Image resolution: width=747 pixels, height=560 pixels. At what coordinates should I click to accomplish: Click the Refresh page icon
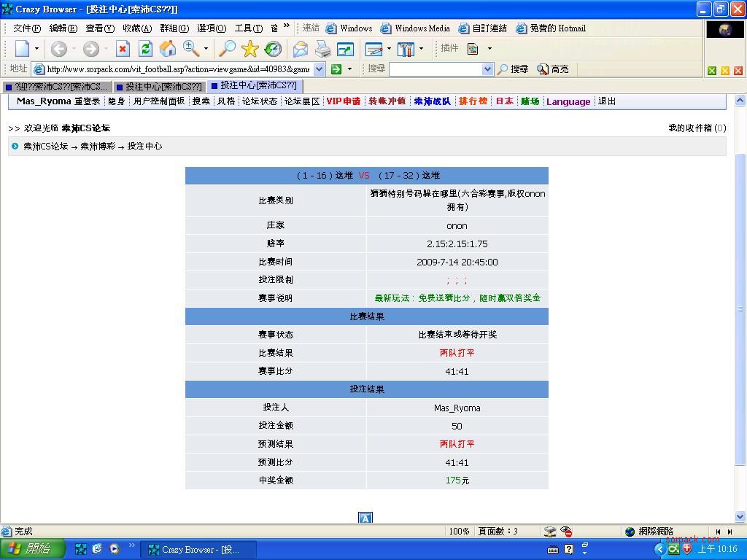click(145, 49)
